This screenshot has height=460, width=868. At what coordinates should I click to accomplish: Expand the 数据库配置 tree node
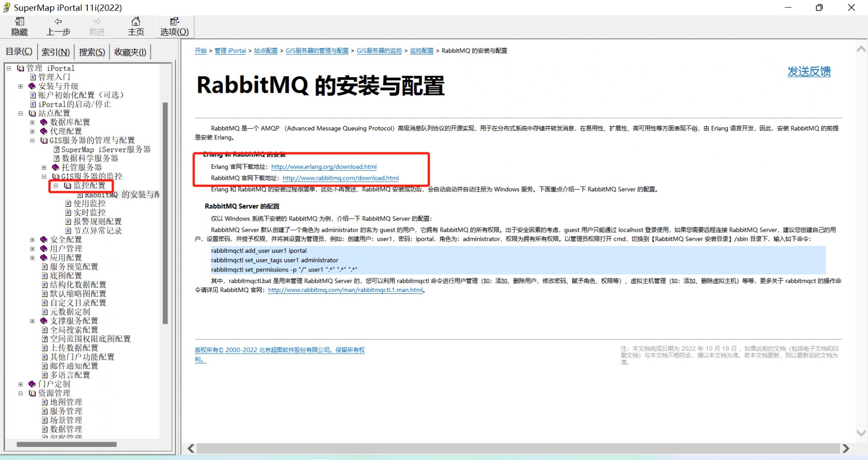point(32,122)
